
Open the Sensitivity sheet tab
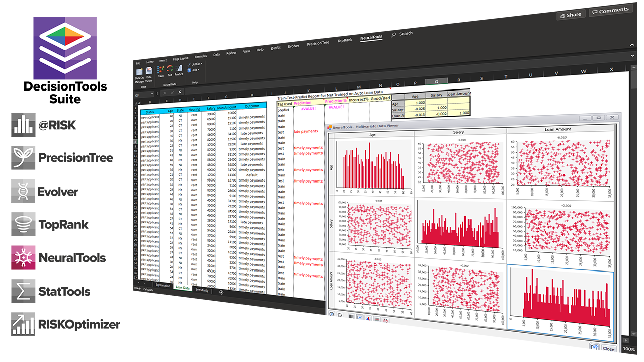[x=202, y=290]
